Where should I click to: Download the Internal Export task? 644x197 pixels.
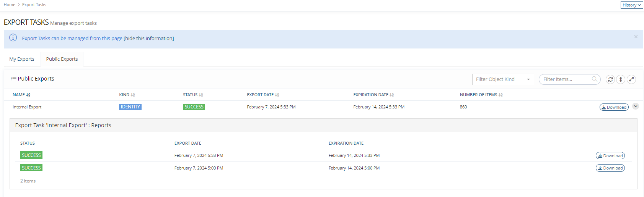click(614, 107)
